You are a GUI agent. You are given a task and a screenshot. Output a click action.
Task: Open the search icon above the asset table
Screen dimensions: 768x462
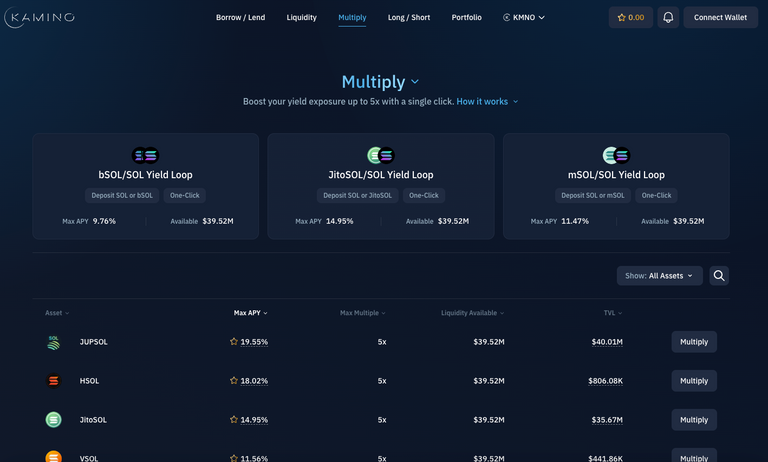tap(719, 276)
